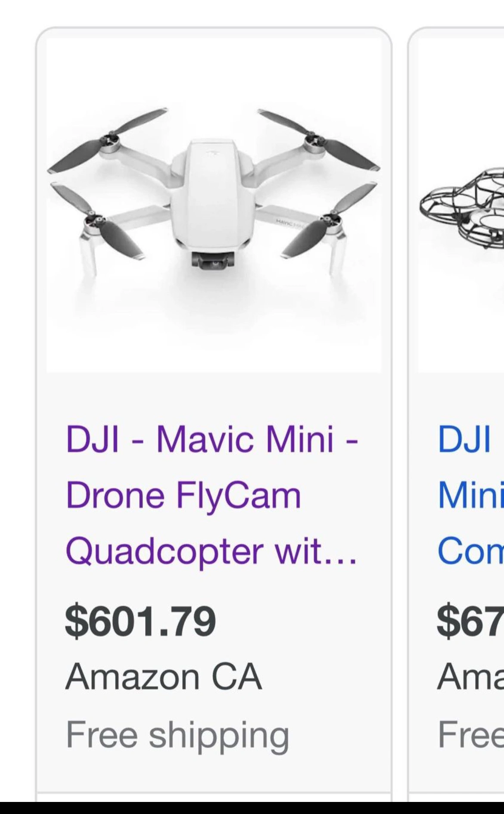Open the "DJI - Mavic Mini -" title link
This screenshot has height=814, width=504.
[212, 439]
